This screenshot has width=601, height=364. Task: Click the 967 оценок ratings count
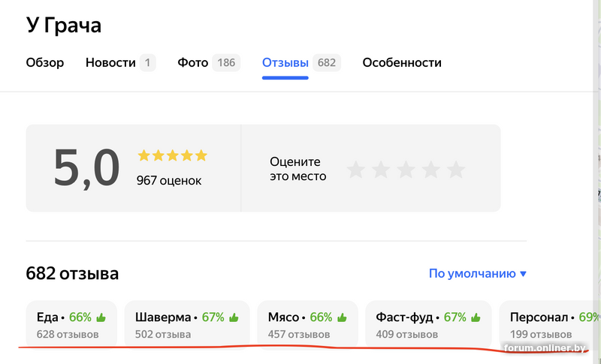coord(169,181)
